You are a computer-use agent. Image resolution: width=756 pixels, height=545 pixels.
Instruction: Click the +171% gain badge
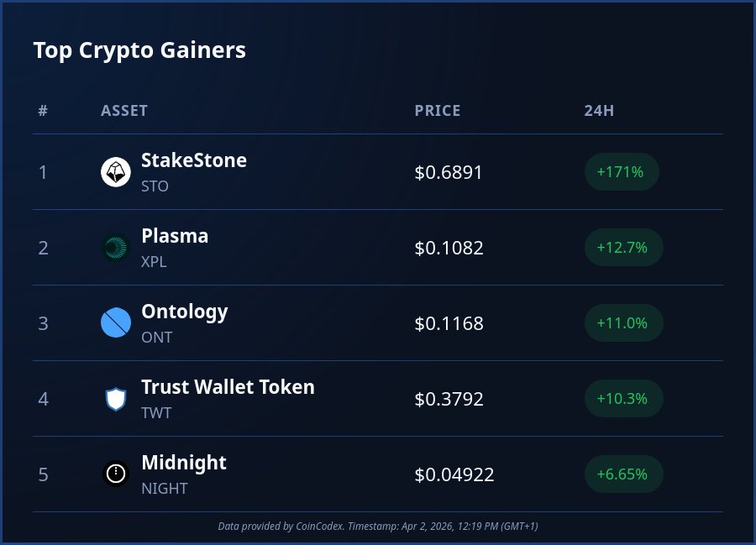click(621, 172)
